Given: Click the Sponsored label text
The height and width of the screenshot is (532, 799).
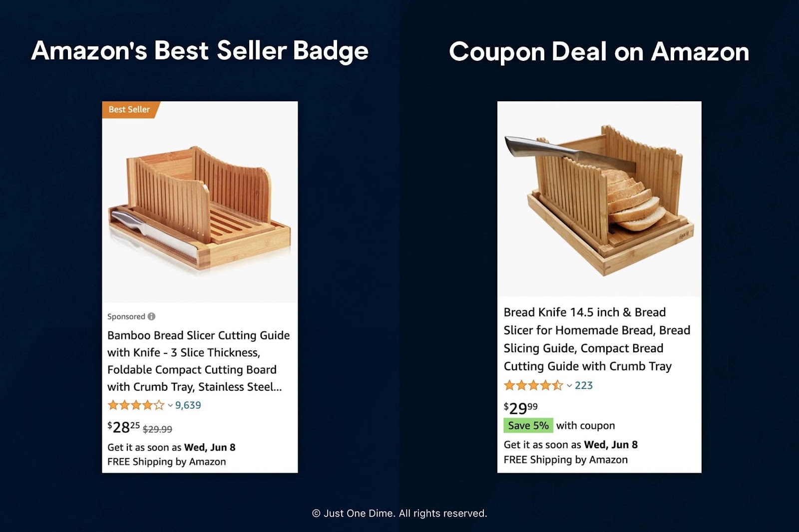Looking at the screenshot, I should pyautogui.click(x=126, y=316).
